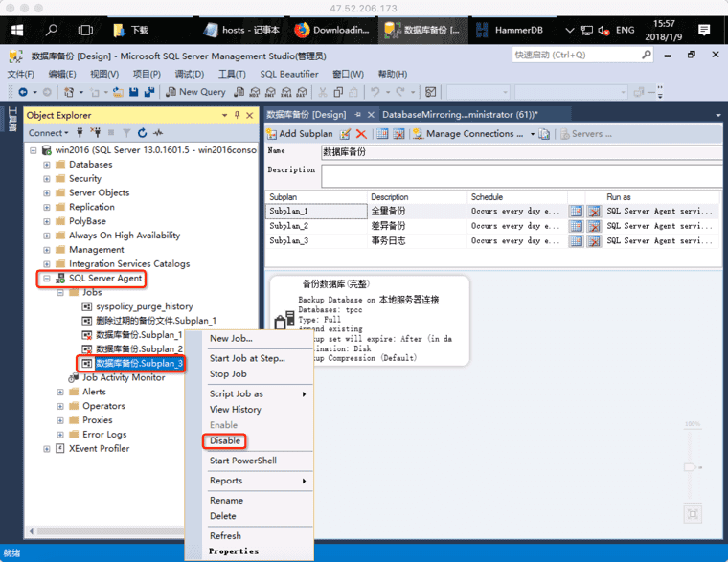Click the DAX query toolbar icon
This screenshot has width=728, height=562.
[302, 92]
